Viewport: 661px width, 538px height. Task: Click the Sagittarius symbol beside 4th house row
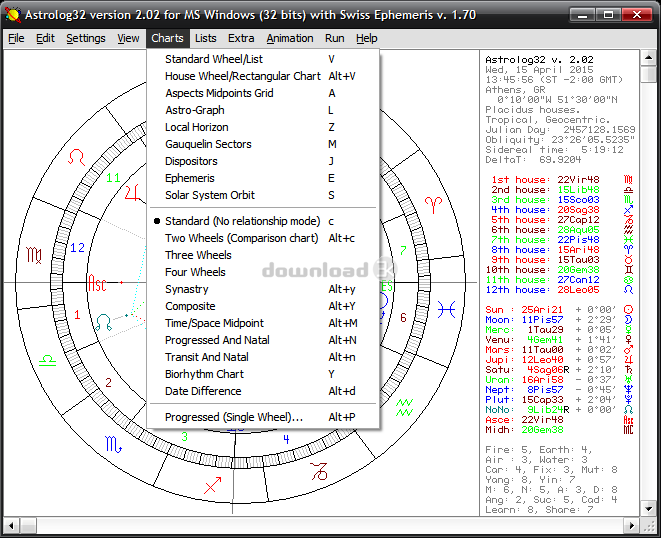tap(628, 210)
